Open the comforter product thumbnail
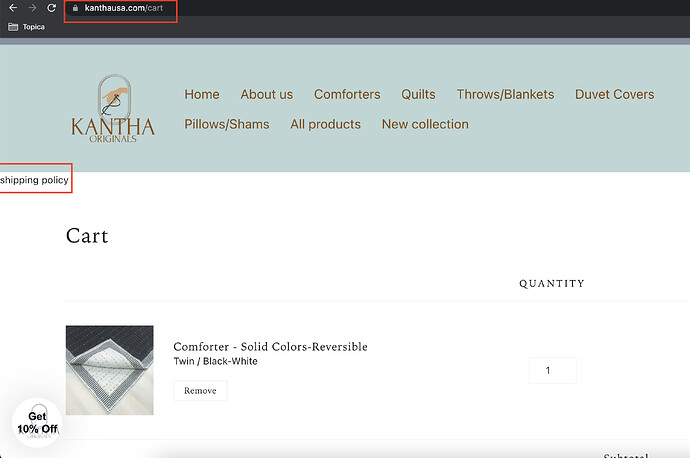The image size is (690, 458). tap(110, 370)
